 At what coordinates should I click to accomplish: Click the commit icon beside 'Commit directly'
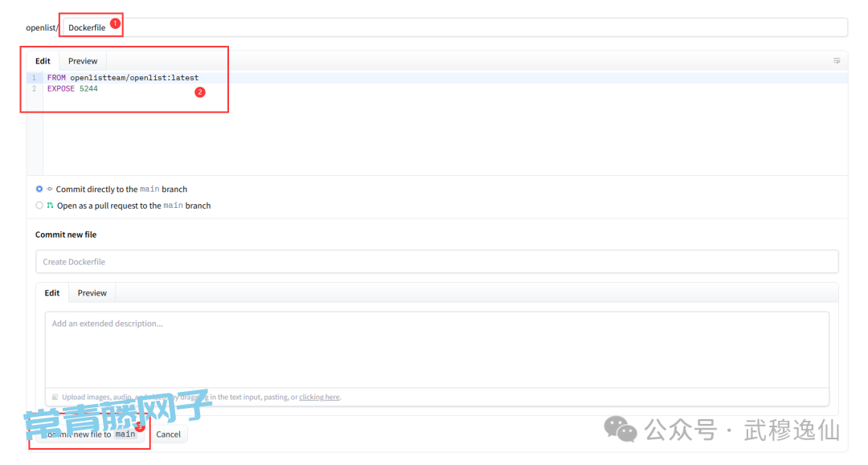tap(50, 190)
